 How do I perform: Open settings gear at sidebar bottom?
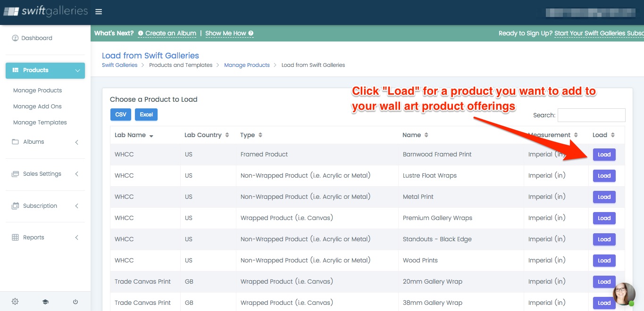coord(15,302)
